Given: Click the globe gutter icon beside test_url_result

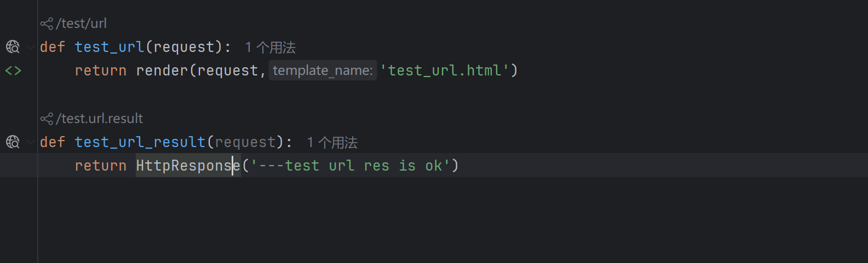Looking at the screenshot, I should [x=13, y=142].
